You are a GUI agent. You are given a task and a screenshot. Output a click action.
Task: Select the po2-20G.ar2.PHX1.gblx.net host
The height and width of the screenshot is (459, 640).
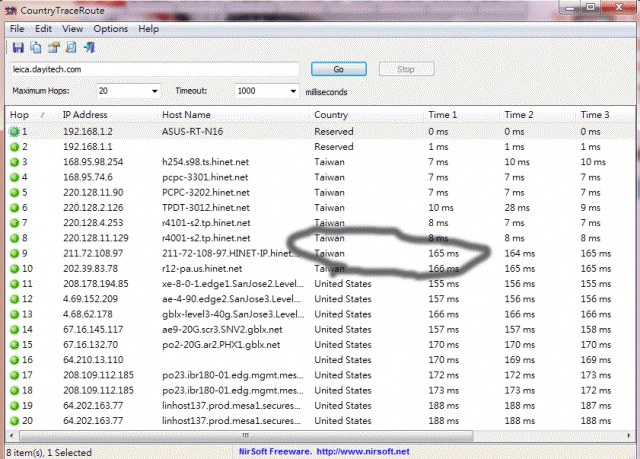click(x=221, y=345)
